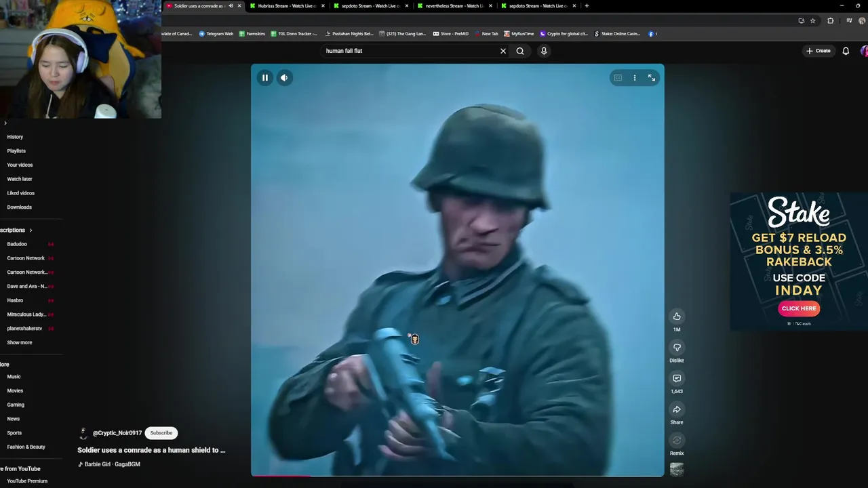Open the three-dot more options on the video
This screenshot has height=488, width=868.
[635, 78]
